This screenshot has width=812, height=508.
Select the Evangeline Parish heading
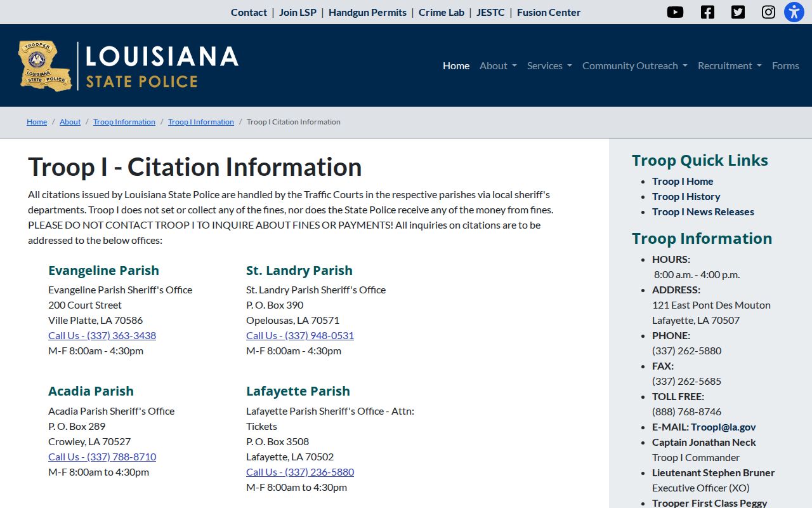pyautogui.click(x=103, y=271)
